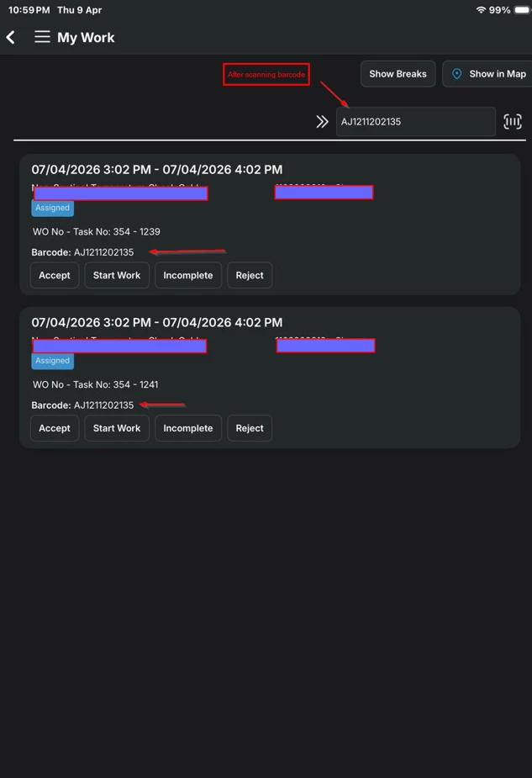
Task: Start Work on task 354 - 1239
Action: point(117,275)
